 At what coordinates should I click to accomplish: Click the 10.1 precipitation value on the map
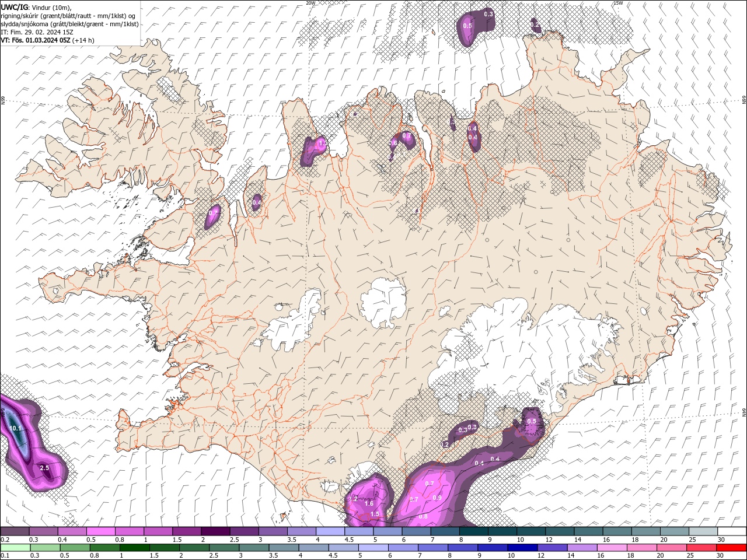tap(16, 428)
